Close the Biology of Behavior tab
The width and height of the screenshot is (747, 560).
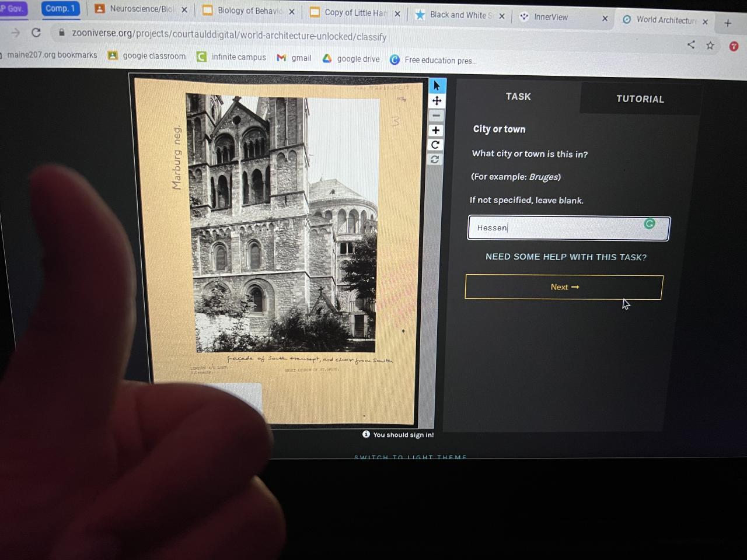(292, 12)
